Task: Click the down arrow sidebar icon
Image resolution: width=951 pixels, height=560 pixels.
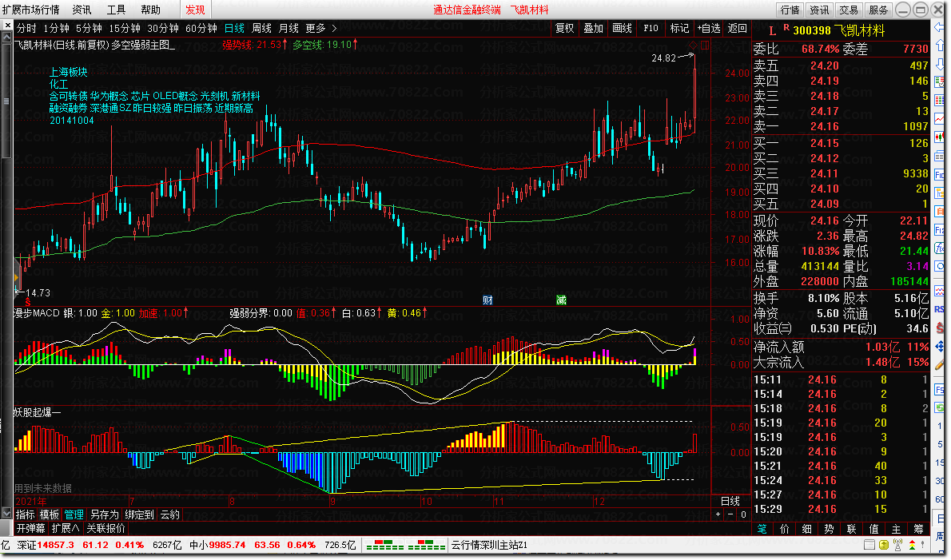Action: point(940,63)
